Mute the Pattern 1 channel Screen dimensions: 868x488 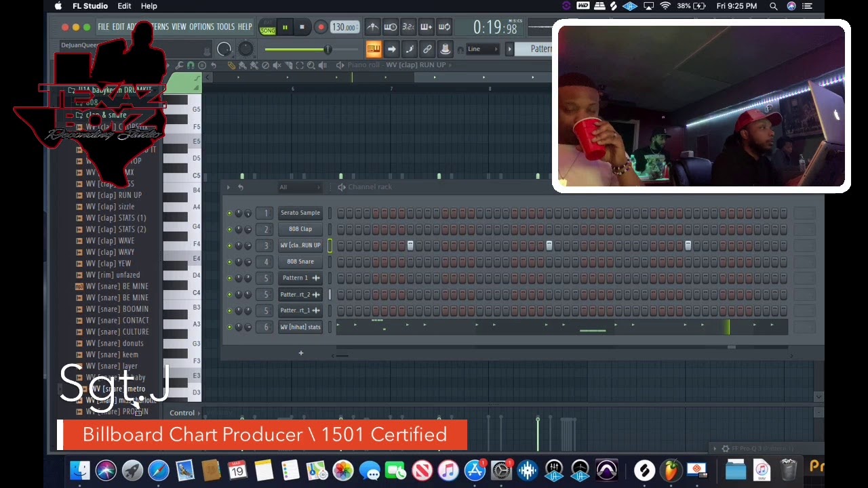[x=229, y=278]
